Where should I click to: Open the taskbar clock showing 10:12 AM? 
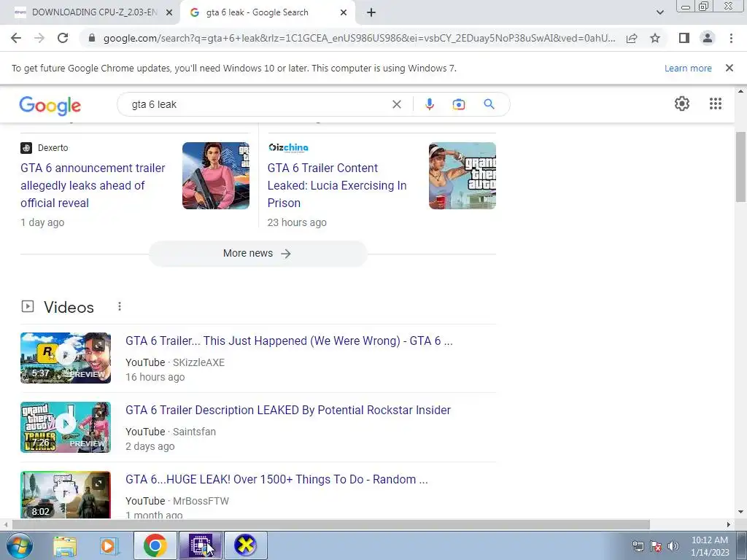710,546
